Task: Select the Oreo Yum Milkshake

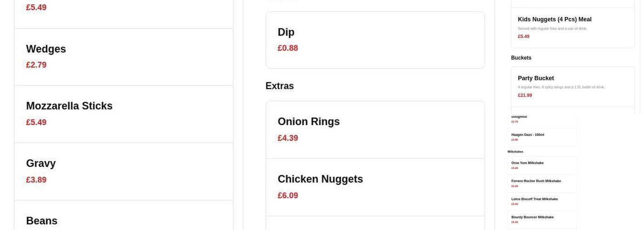Action: pos(541,165)
